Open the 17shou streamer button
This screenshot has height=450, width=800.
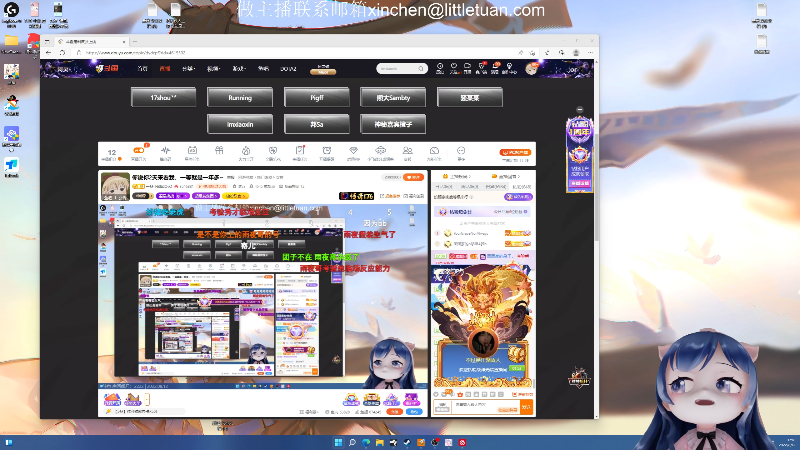click(163, 97)
